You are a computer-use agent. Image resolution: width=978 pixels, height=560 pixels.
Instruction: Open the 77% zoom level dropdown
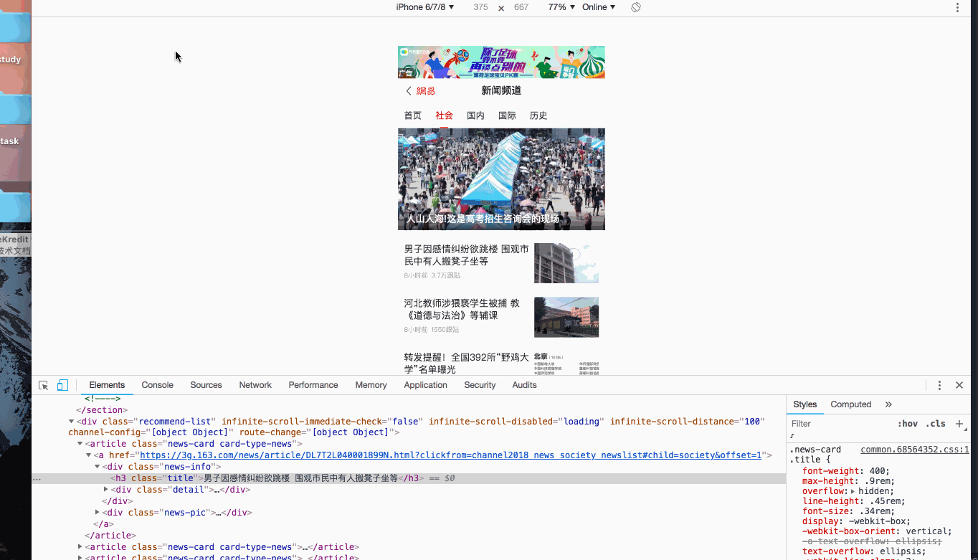click(x=560, y=7)
